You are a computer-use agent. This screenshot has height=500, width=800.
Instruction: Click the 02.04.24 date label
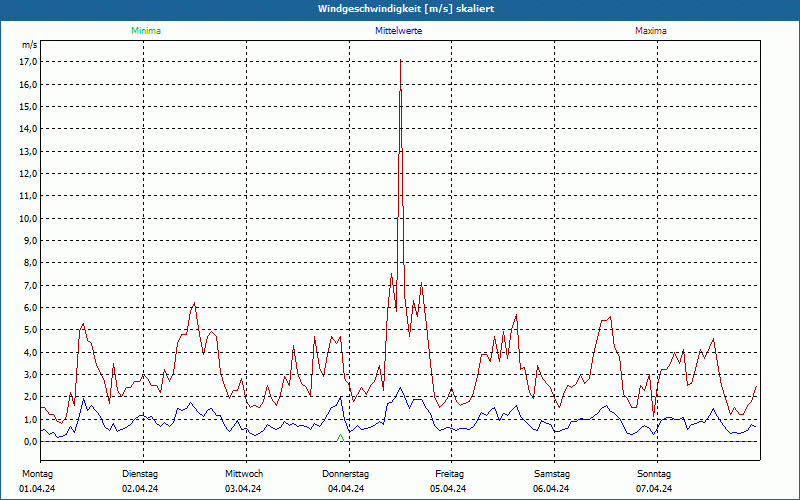coord(140,489)
